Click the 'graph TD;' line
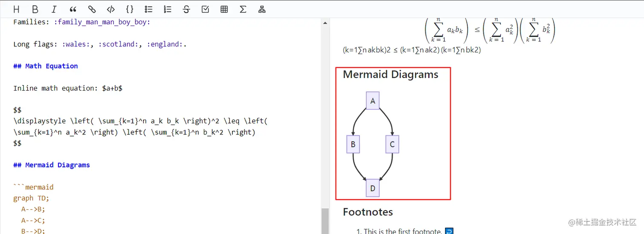Image resolution: width=644 pixels, height=234 pixels. 32,198
